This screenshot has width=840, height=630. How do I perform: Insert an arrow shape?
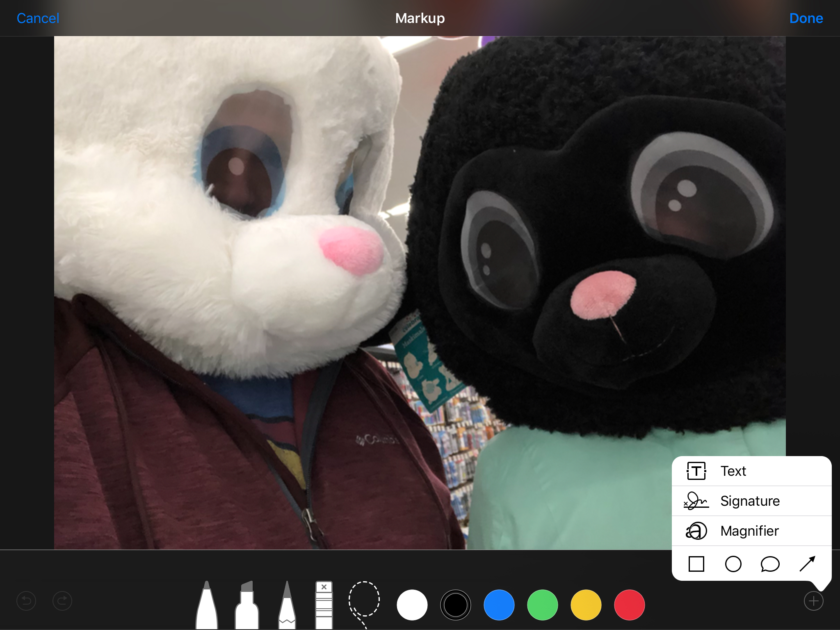point(807,564)
